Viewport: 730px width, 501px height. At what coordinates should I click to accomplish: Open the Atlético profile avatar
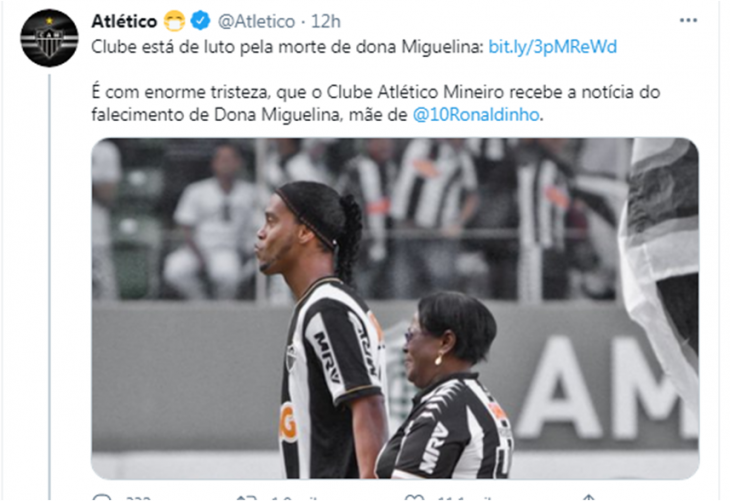pos(49,38)
